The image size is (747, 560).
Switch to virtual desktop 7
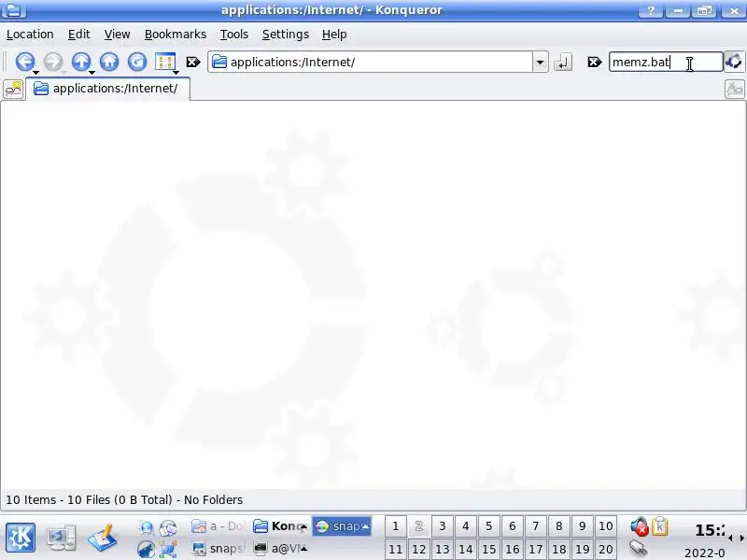535,526
